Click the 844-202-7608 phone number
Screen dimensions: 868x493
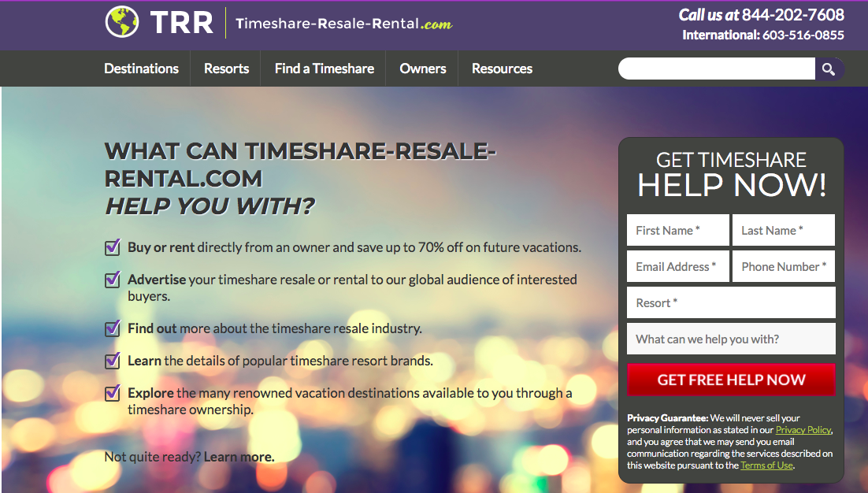(792, 15)
